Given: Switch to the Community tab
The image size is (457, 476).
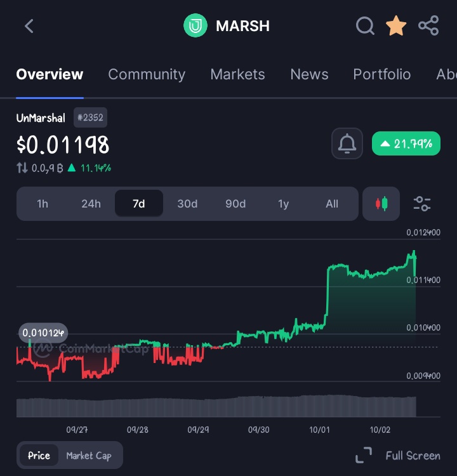Looking at the screenshot, I should pos(147,74).
